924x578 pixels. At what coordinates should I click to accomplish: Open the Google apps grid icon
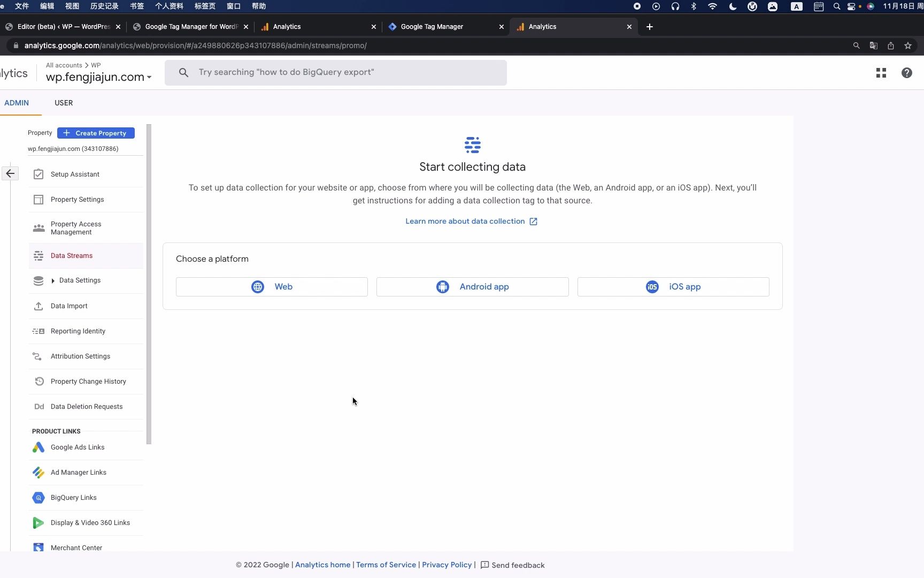coord(881,73)
